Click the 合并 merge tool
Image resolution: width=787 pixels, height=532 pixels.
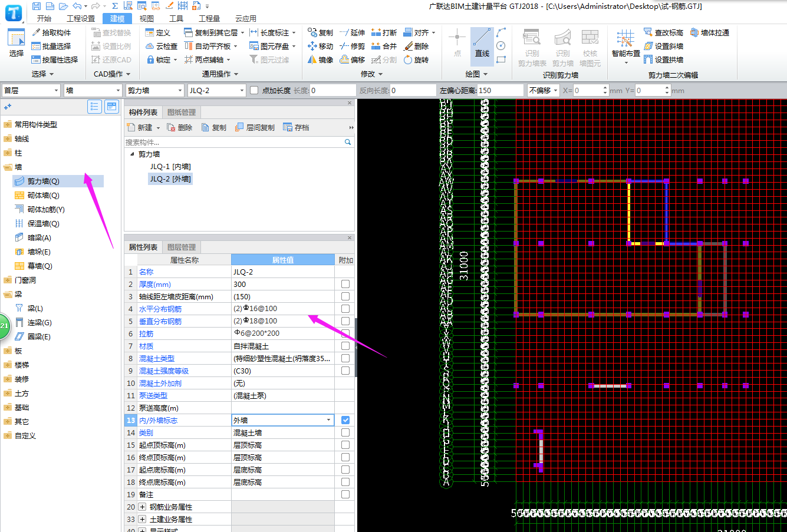384,46
